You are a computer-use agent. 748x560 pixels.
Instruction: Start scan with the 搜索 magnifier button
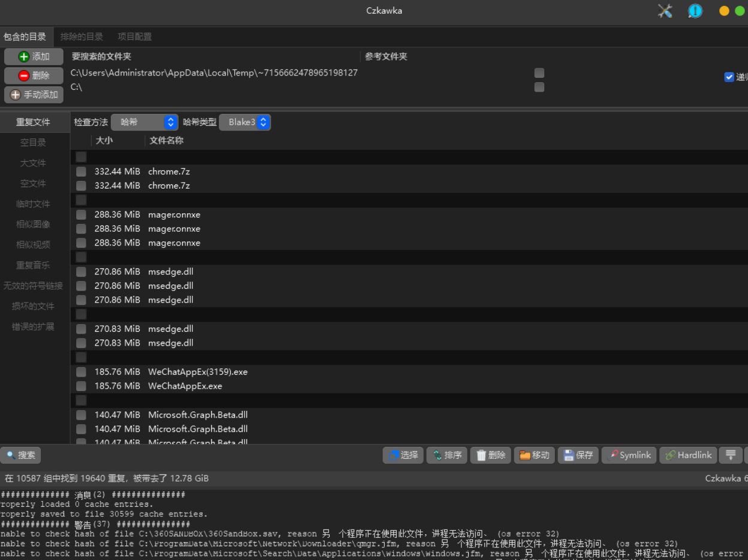[21, 455]
